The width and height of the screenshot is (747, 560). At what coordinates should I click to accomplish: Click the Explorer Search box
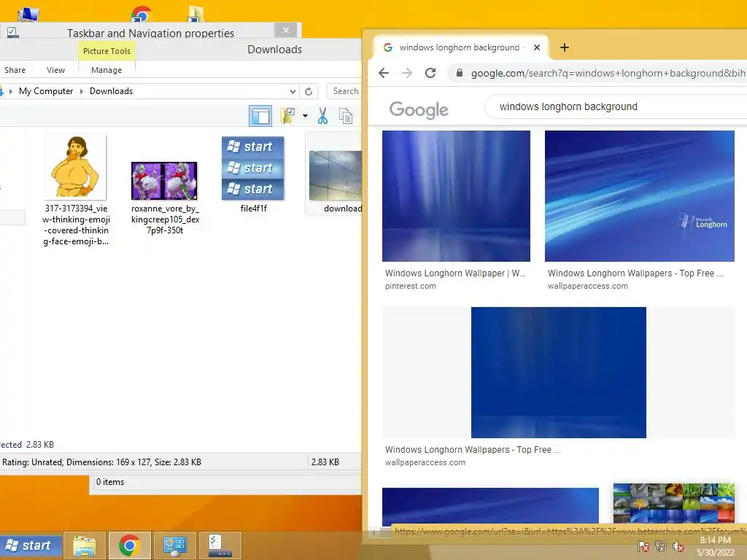[x=344, y=91]
